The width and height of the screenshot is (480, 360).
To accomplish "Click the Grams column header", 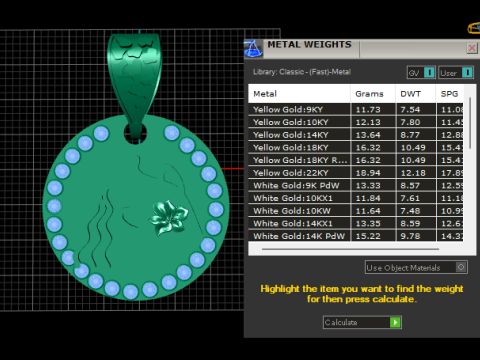I will [373, 94].
